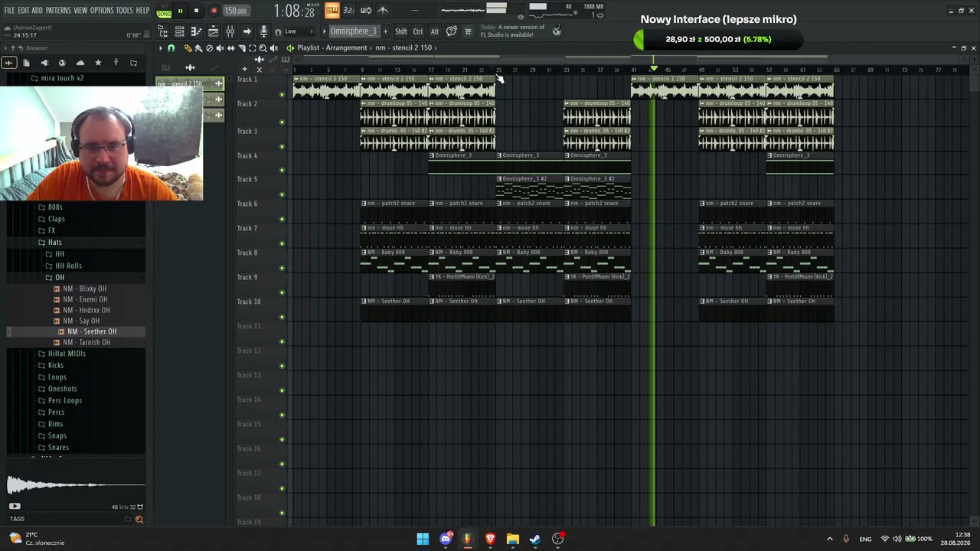Mute Track 12 via its green dot

click(x=282, y=367)
